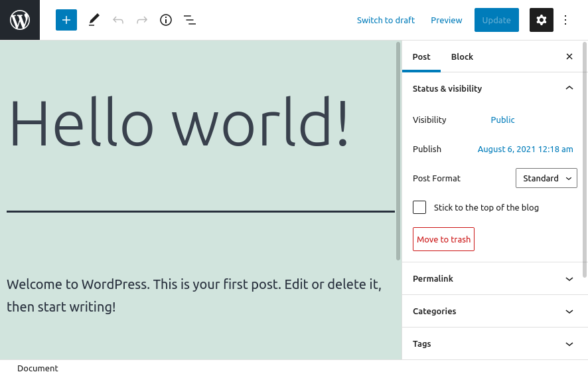Open the Details info icon

click(166, 20)
